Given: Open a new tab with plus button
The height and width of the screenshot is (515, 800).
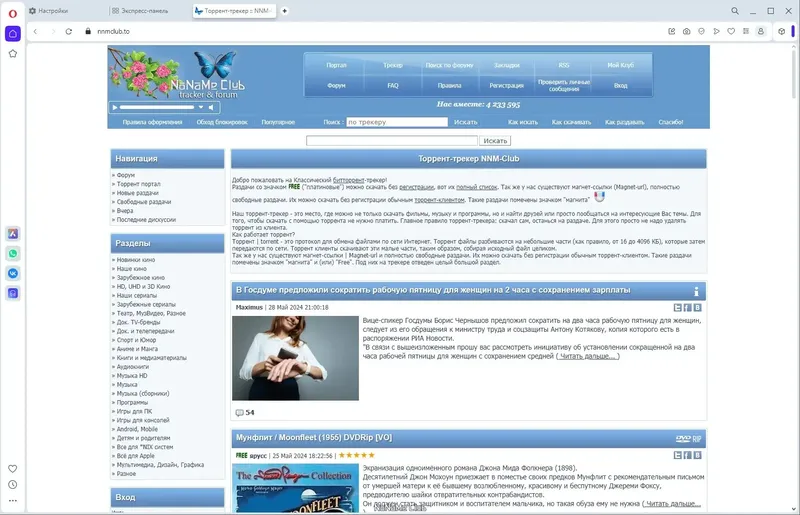Looking at the screenshot, I should 285,11.
